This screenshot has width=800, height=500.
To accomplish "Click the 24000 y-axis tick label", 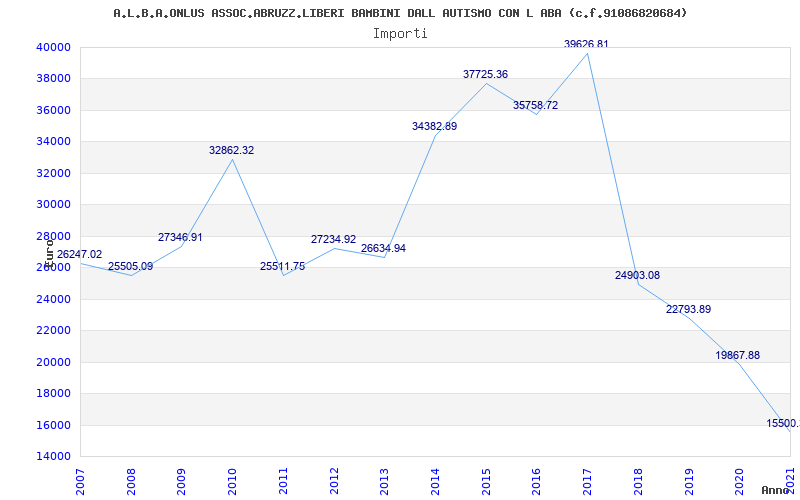I will click(x=53, y=299).
